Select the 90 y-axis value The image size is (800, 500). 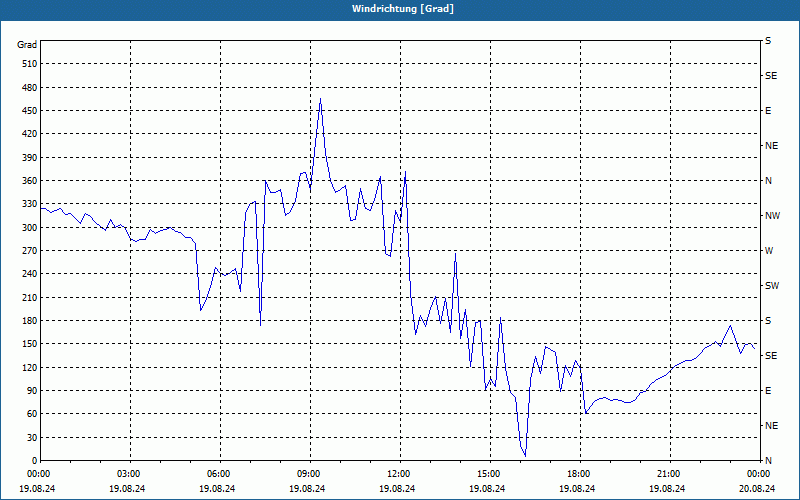point(32,390)
